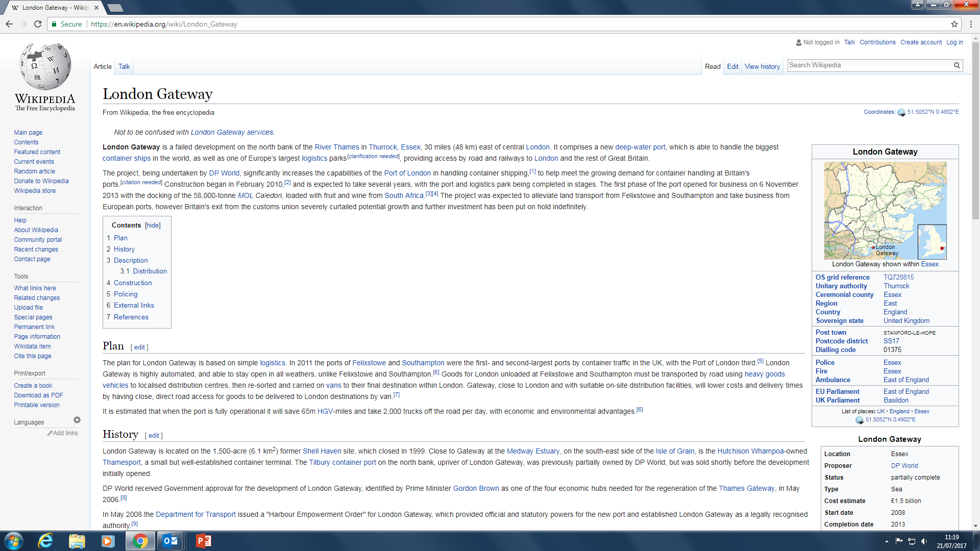Click the network tray icon
Image resolution: width=980 pixels, height=551 pixels.
(x=912, y=541)
